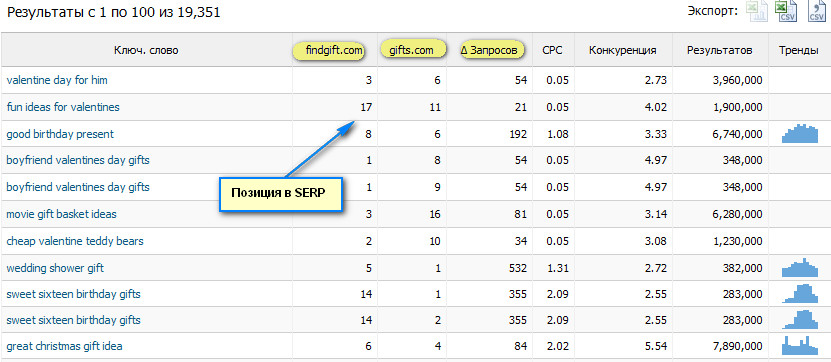Image resolution: width=831 pixels, height=362 pixels.
Task: Click the Тренды column header
Action: pos(798,50)
